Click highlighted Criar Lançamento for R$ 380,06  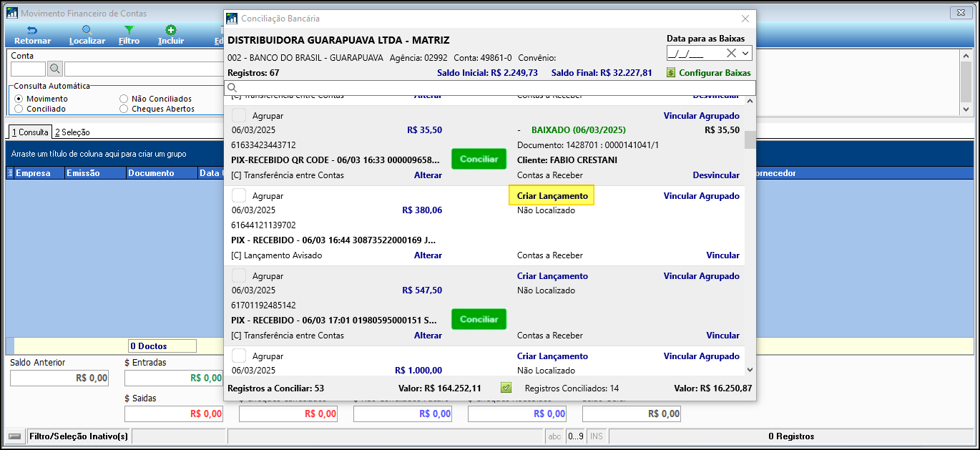click(552, 195)
